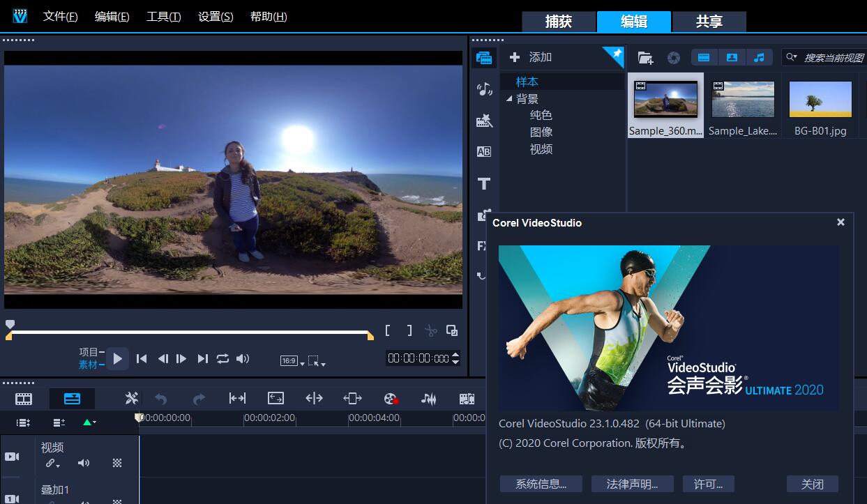Collapse the 背景 tree node
The width and height of the screenshot is (867, 504).
509,99
